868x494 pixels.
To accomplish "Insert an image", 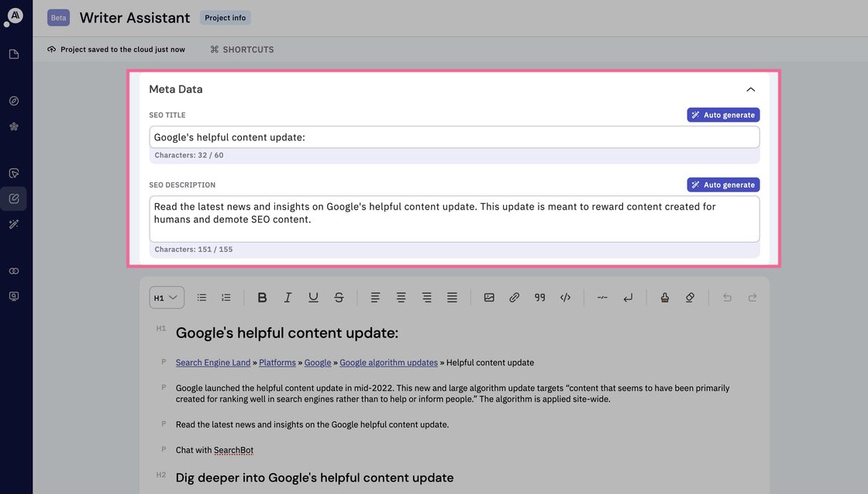I will tap(489, 297).
